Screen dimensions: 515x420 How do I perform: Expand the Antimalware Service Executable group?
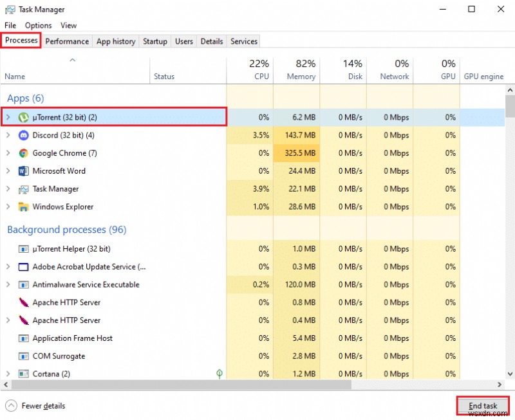pyautogui.click(x=8, y=284)
